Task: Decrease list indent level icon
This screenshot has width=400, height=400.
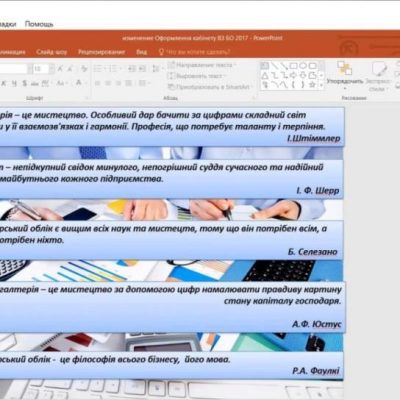Action: (132, 68)
